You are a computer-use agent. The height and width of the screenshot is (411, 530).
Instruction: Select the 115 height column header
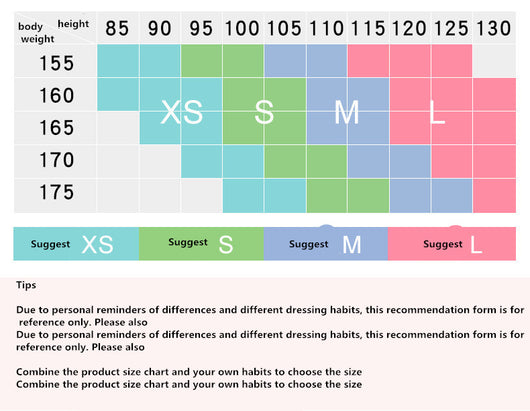[x=368, y=28]
